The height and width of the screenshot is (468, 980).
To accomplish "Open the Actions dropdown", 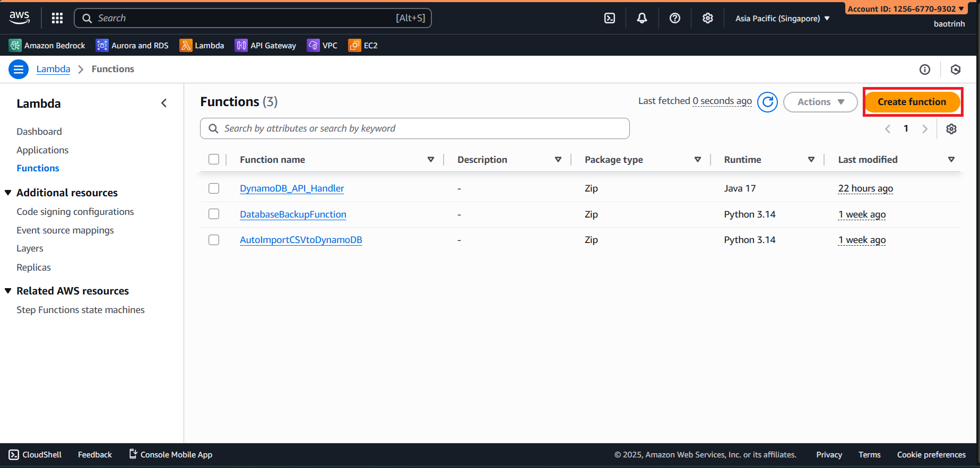I will tap(820, 102).
